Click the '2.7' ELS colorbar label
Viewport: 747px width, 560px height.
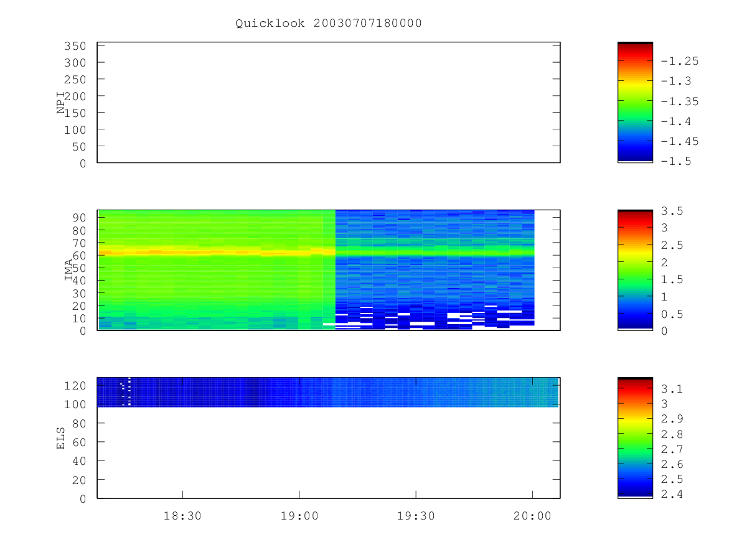672,449
